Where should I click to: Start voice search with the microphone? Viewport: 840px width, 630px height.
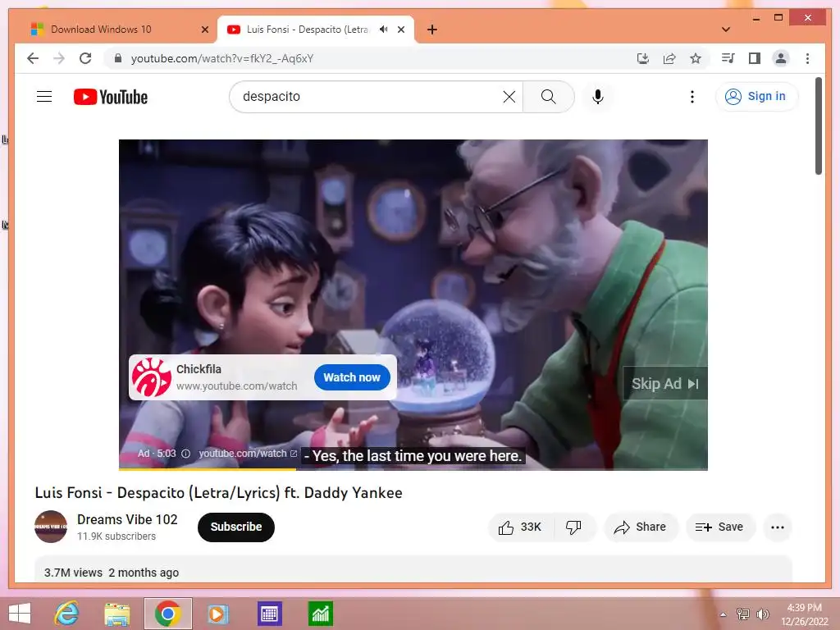(598, 97)
